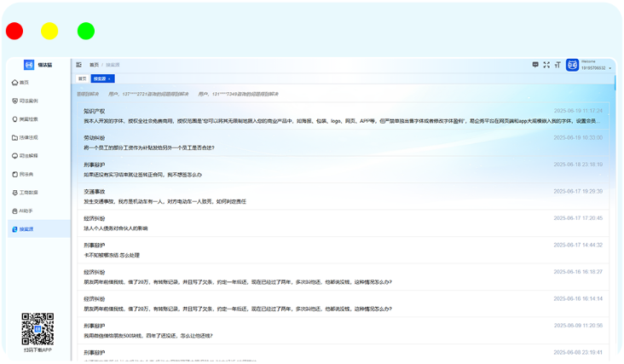Open the font size setting icon

tap(557, 65)
